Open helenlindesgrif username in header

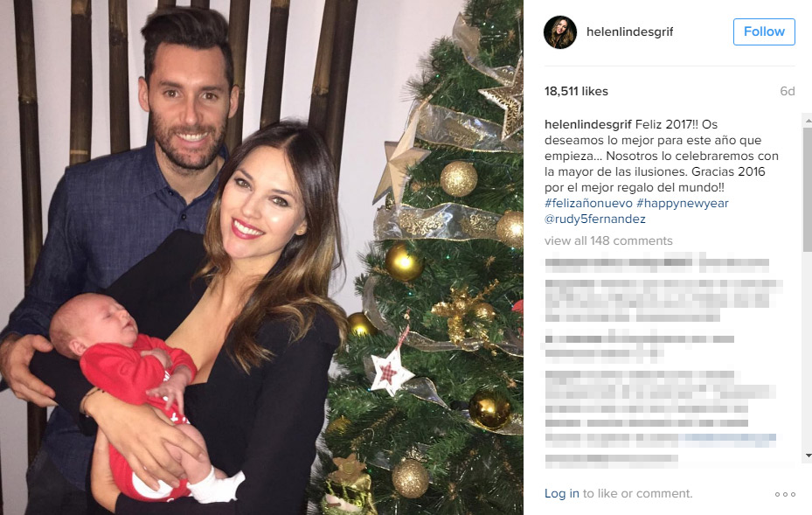coord(629,31)
